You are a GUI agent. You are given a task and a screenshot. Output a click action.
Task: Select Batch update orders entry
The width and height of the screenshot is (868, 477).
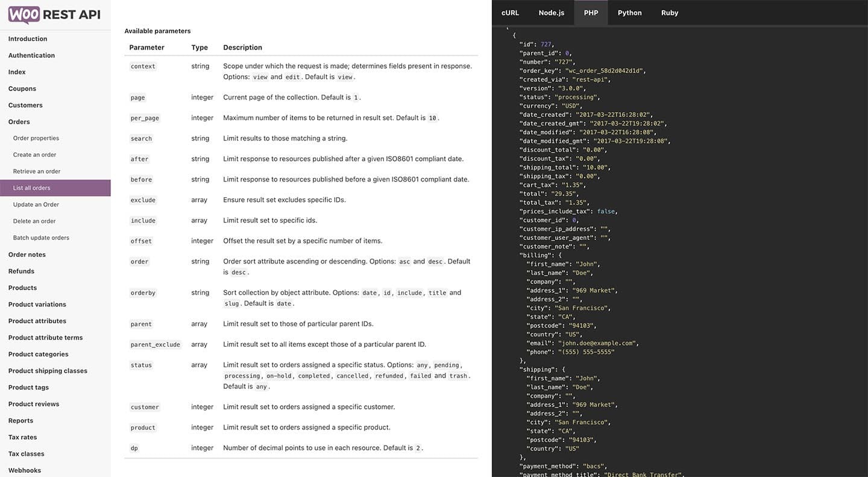click(x=41, y=238)
